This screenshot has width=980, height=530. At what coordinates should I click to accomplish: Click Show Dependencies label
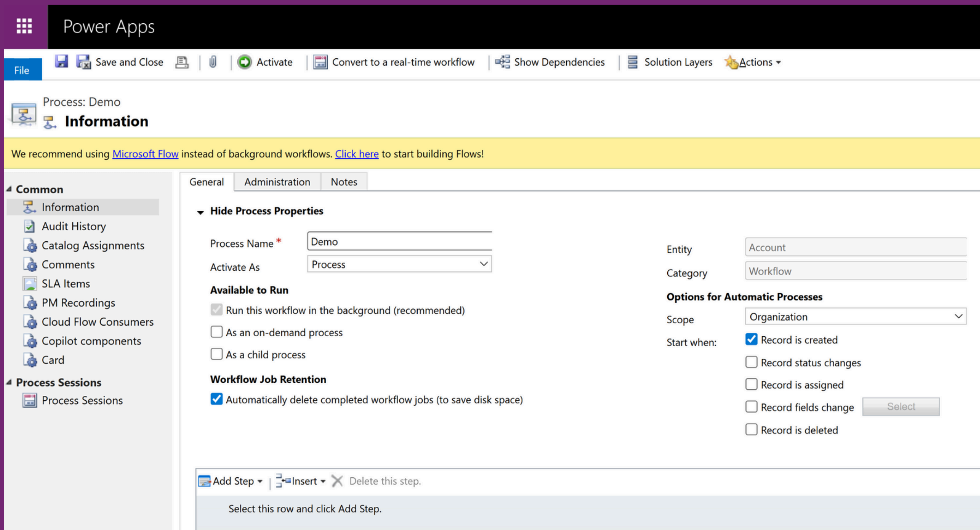pos(559,62)
